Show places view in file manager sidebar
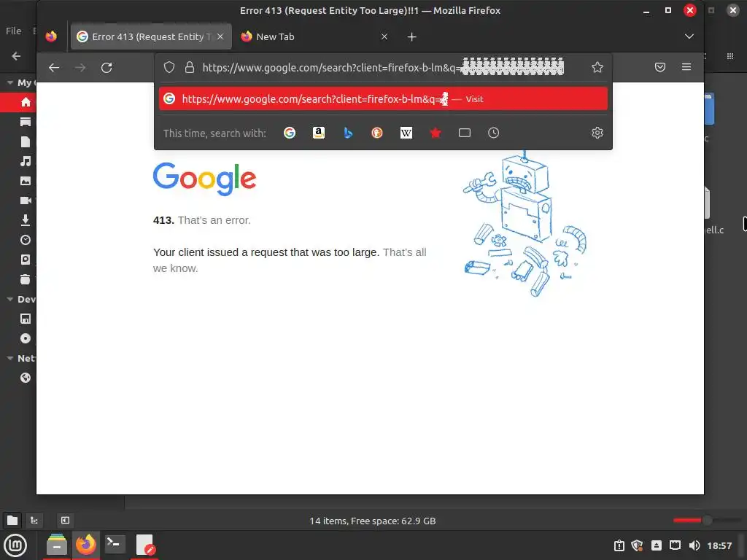 tap(12, 521)
